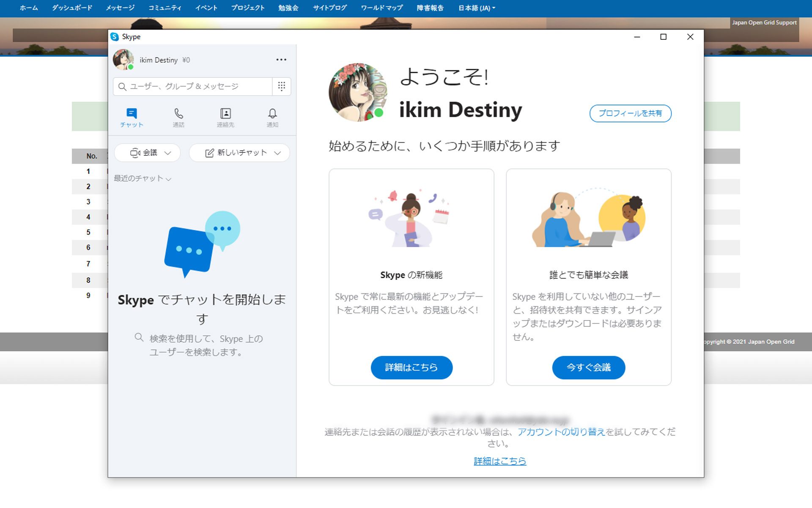Open ワールドマップ in the website navigation

382,8
